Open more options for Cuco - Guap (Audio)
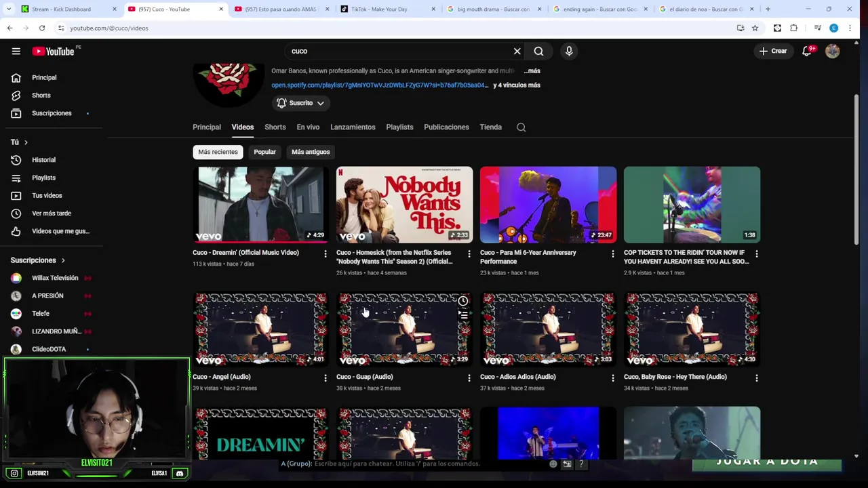Viewport: 868px width, 488px height. point(469,378)
